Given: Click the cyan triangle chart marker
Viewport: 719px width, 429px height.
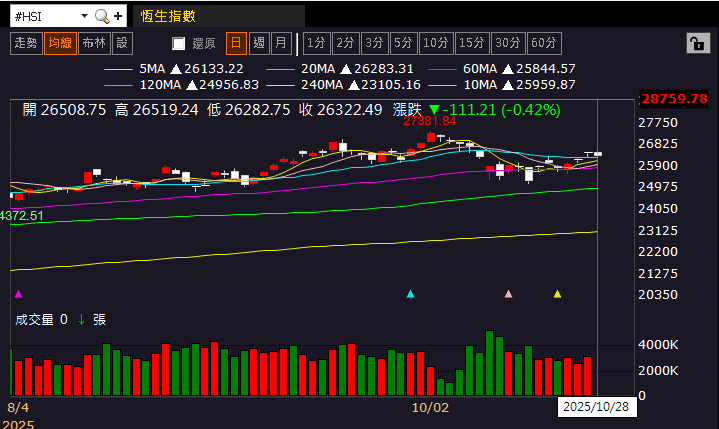Looking at the screenshot, I should coord(410,294).
